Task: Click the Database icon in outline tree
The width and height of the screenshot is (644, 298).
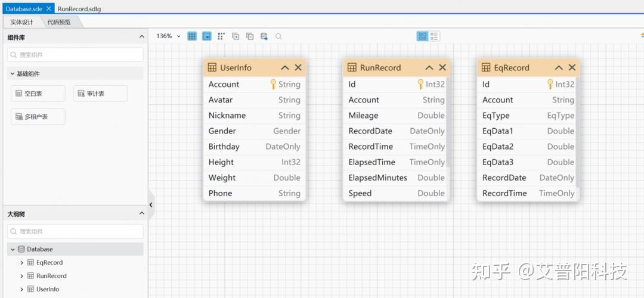Action: [x=21, y=249]
